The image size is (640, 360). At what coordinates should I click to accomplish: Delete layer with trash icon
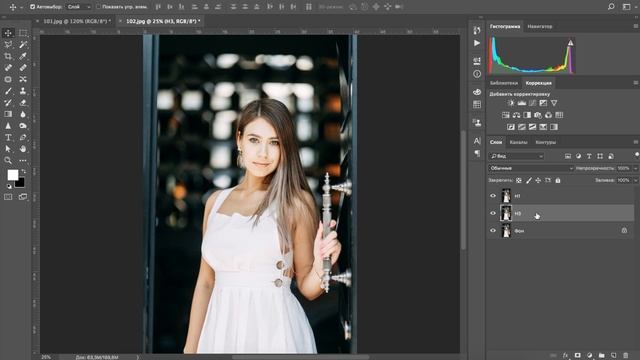pos(626,356)
